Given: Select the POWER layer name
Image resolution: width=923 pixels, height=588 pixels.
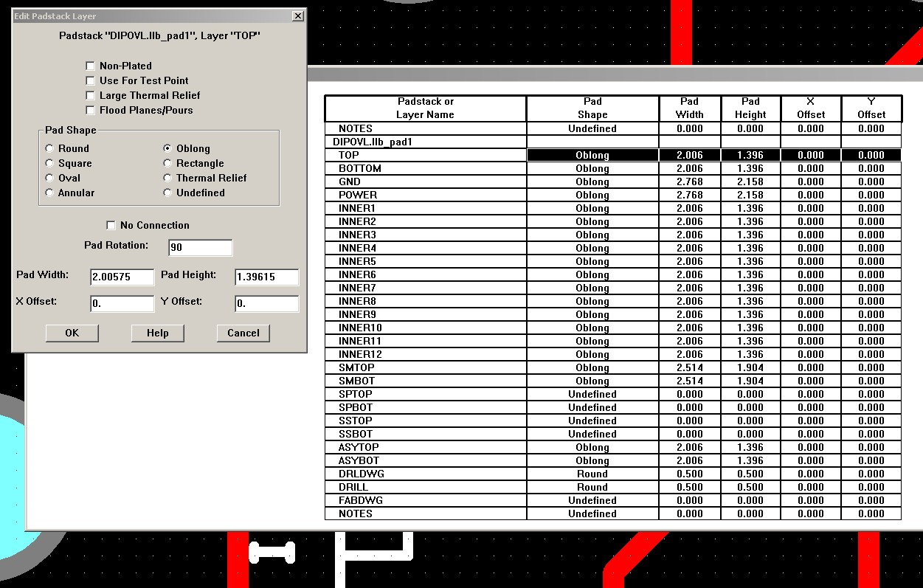Looking at the screenshot, I should [x=358, y=195].
